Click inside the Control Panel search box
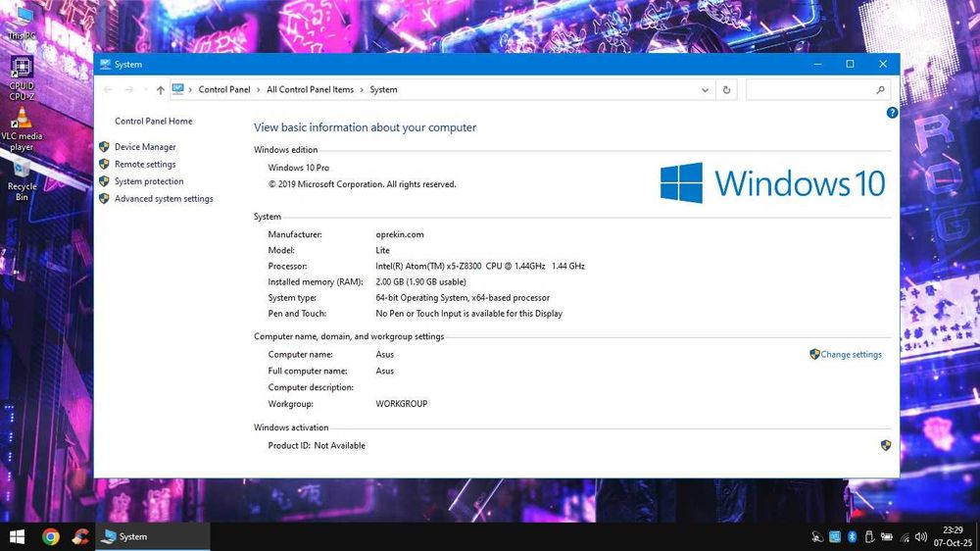The image size is (980, 551). point(809,90)
